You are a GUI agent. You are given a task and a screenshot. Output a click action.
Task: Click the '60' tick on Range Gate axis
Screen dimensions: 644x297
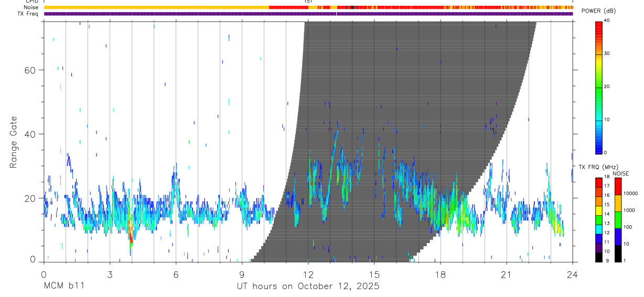click(30, 70)
